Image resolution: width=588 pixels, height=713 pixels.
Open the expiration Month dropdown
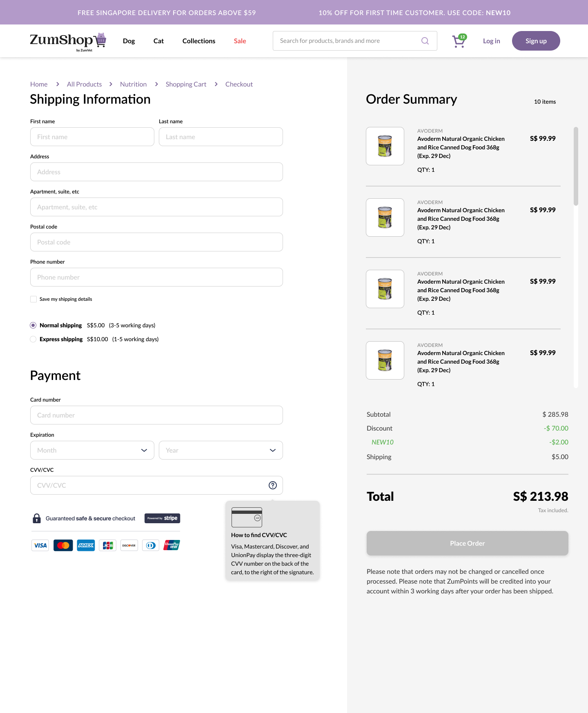pyautogui.click(x=92, y=450)
